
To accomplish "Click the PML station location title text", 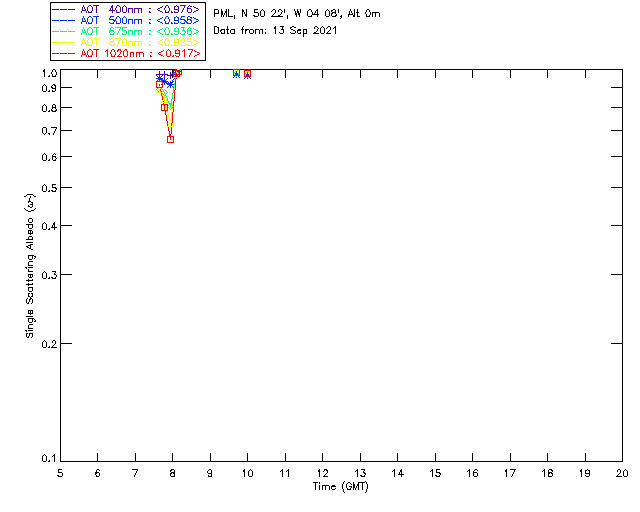I will (297, 14).
